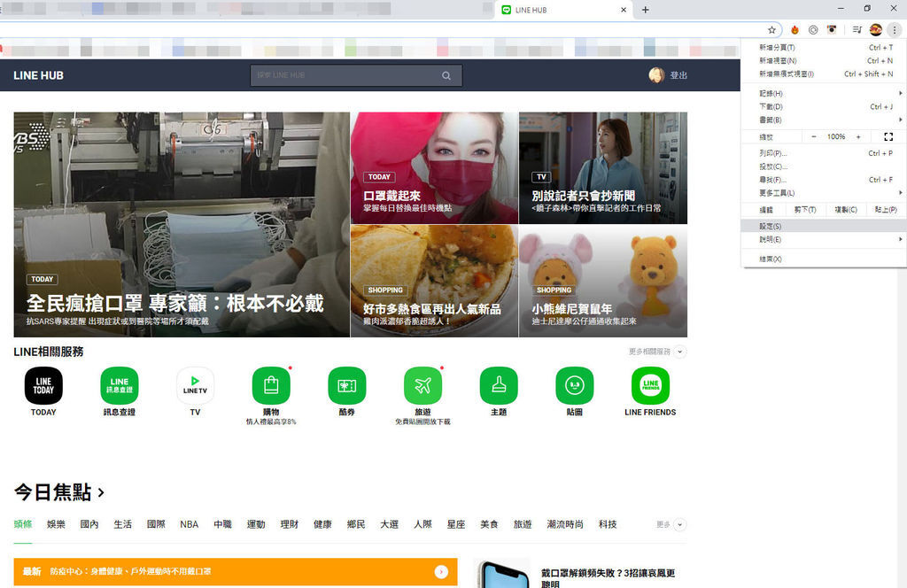
Task: Increase zoom with the plus button
Action: pos(858,137)
